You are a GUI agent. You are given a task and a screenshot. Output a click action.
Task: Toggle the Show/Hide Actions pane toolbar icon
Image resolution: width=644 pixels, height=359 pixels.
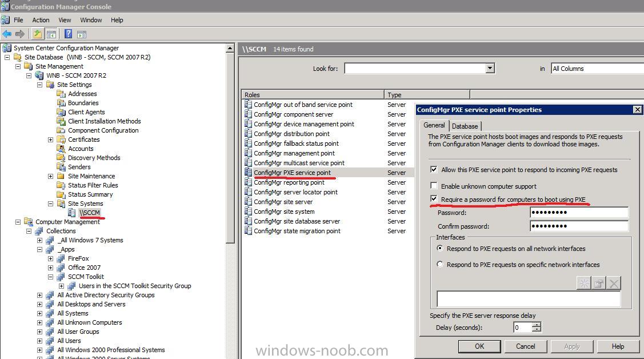click(82, 34)
